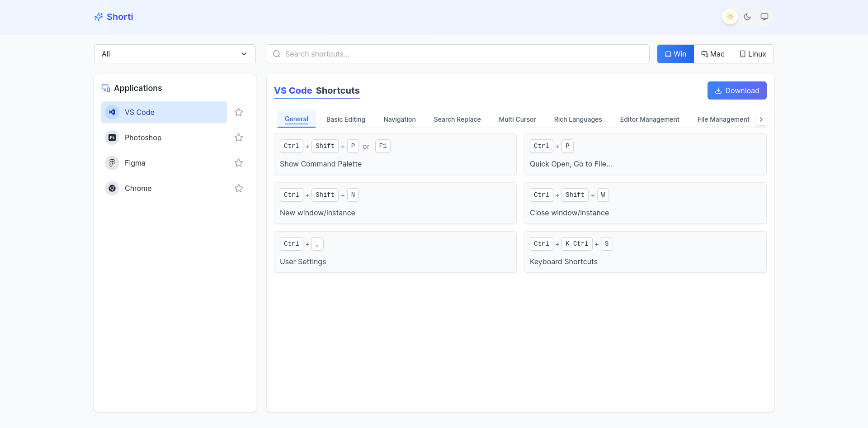Screen dimensions: 868x428
Task: Open the Editor Management tab
Action: [650, 119]
